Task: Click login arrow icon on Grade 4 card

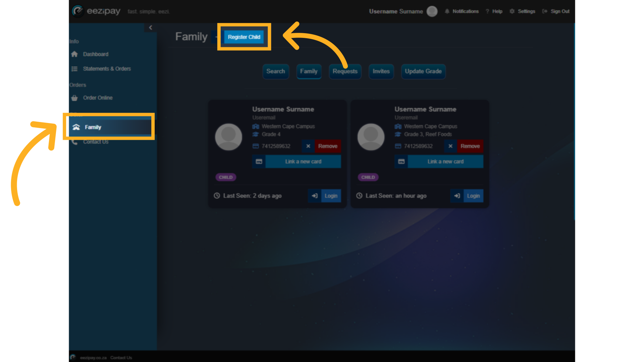Action: pos(315,196)
